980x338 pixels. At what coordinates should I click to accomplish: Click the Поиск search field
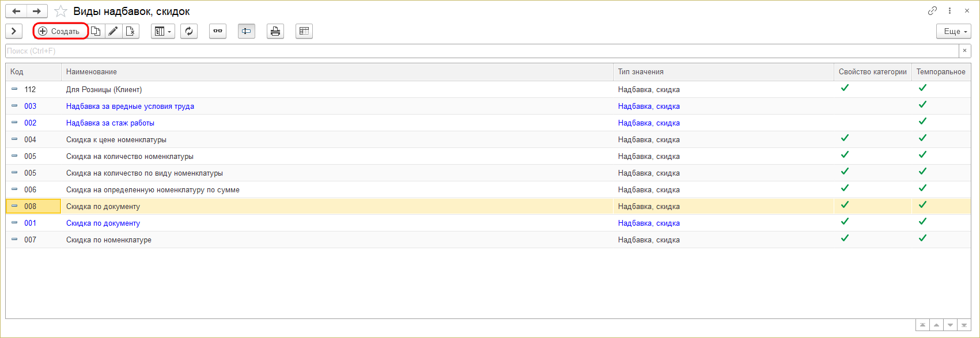(482, 51)
